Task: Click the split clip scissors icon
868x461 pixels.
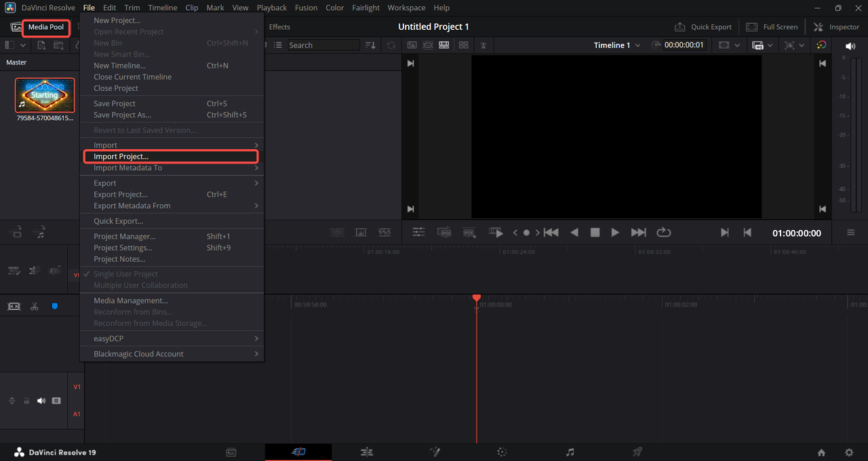Action: click(34, 306)
